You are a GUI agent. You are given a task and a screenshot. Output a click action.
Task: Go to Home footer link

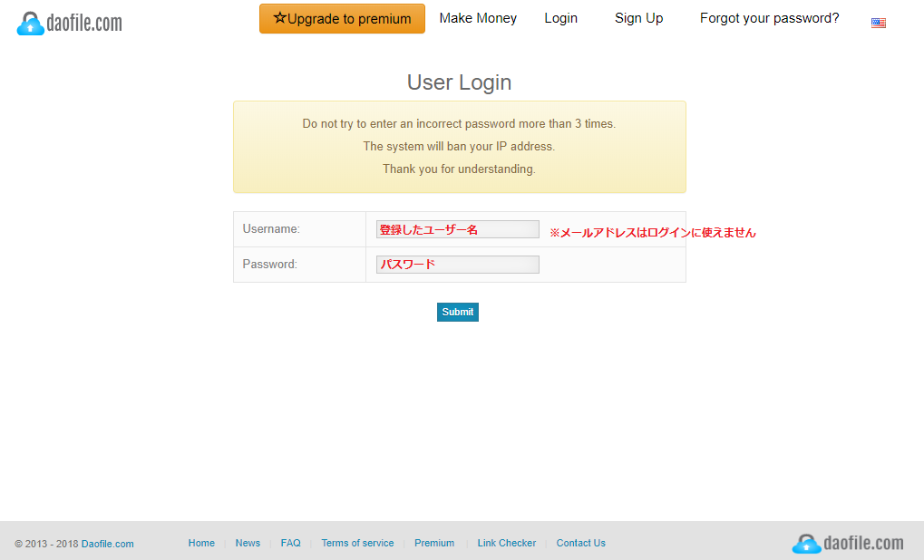(x=201, y=543)
